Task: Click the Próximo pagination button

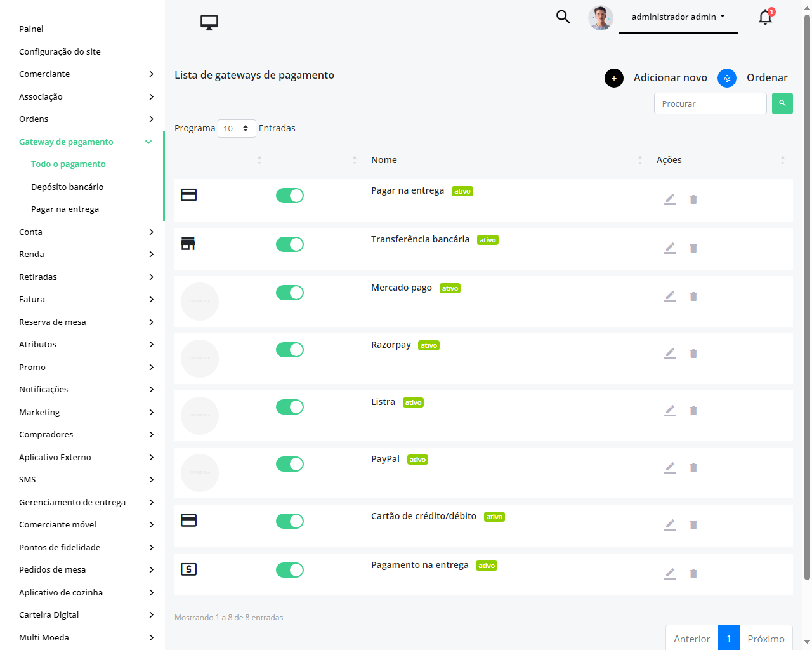Action: coord(766,639)
